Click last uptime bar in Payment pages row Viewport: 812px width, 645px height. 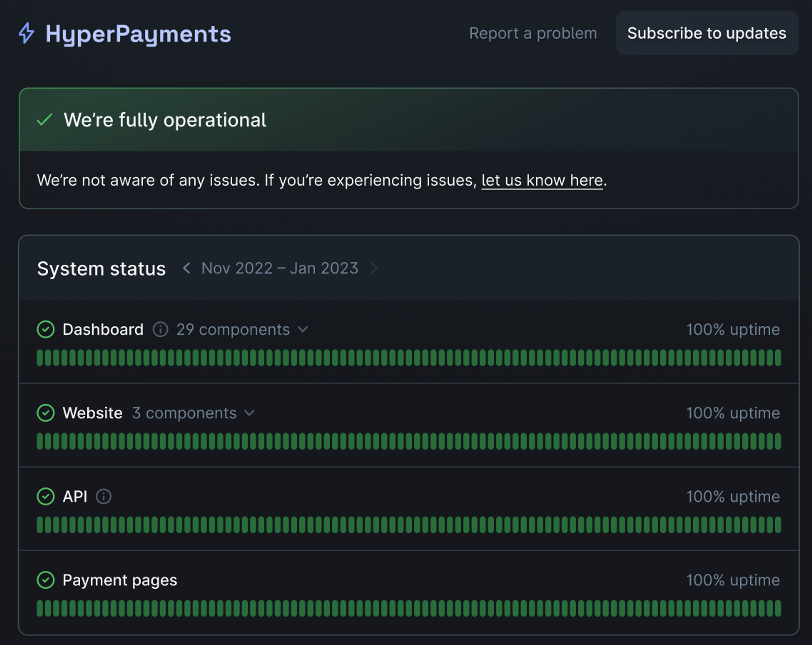[x=778, y=609]
